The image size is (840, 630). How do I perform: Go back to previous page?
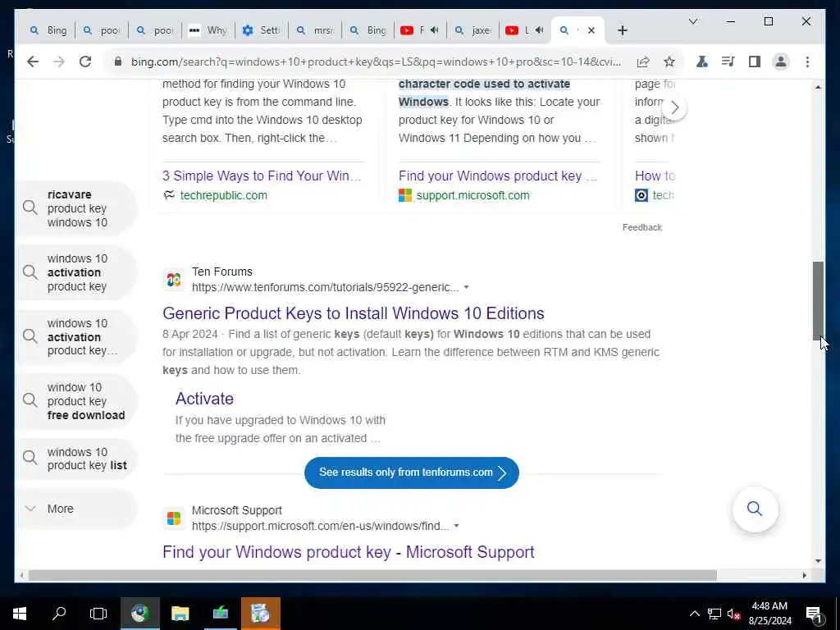[33, 62]
